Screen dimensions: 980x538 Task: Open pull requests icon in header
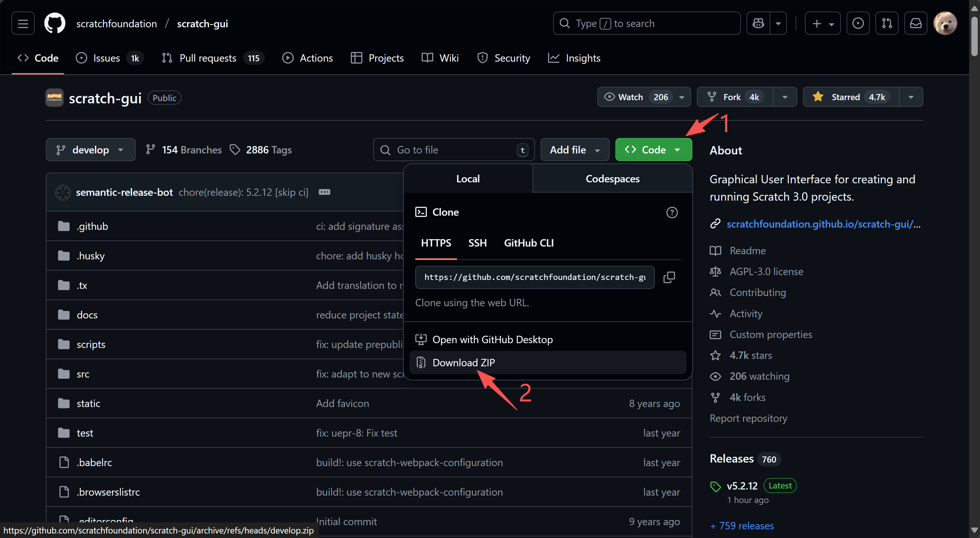[886, 24]
